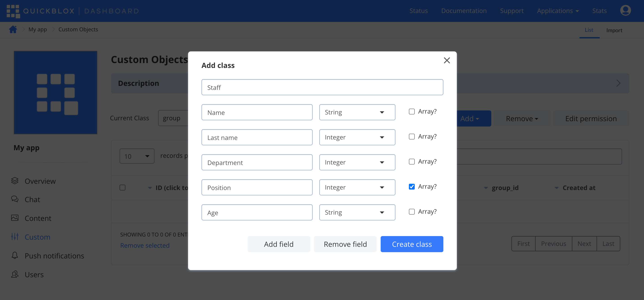Click the Overview layers icon in sidebar

15,181
